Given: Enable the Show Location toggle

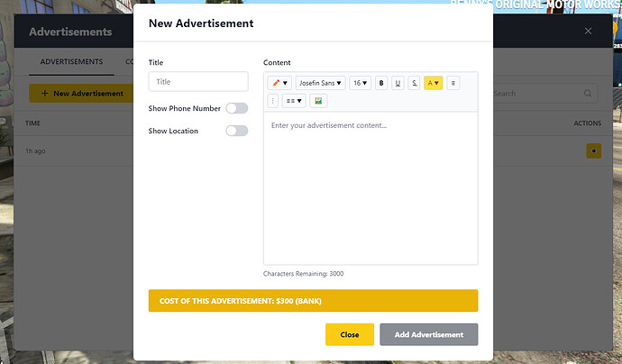Looking at the screenshot, I should (237, 131).
